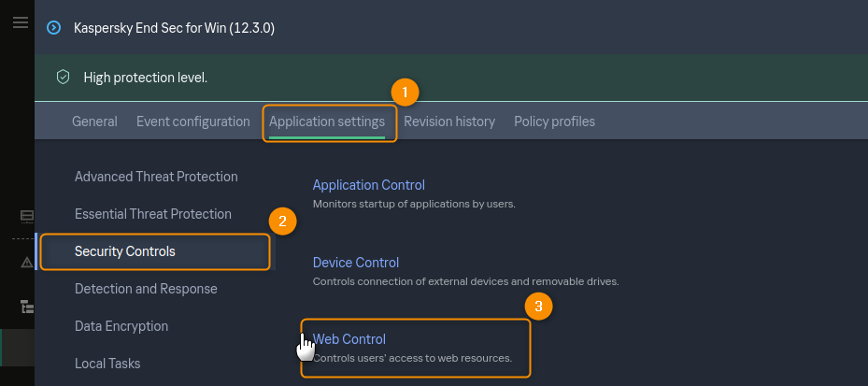Viewport: 868px width, 386px height.
Task: Open the Web Control settings link
Action: pos(349,339)
